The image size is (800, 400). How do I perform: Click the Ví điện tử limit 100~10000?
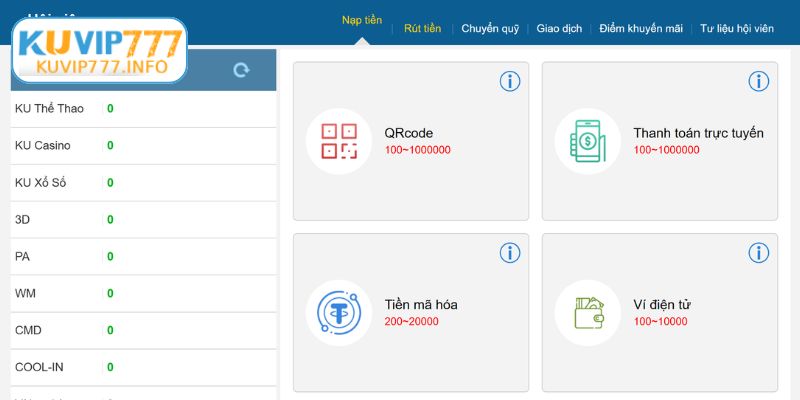(x=660, y=321)
